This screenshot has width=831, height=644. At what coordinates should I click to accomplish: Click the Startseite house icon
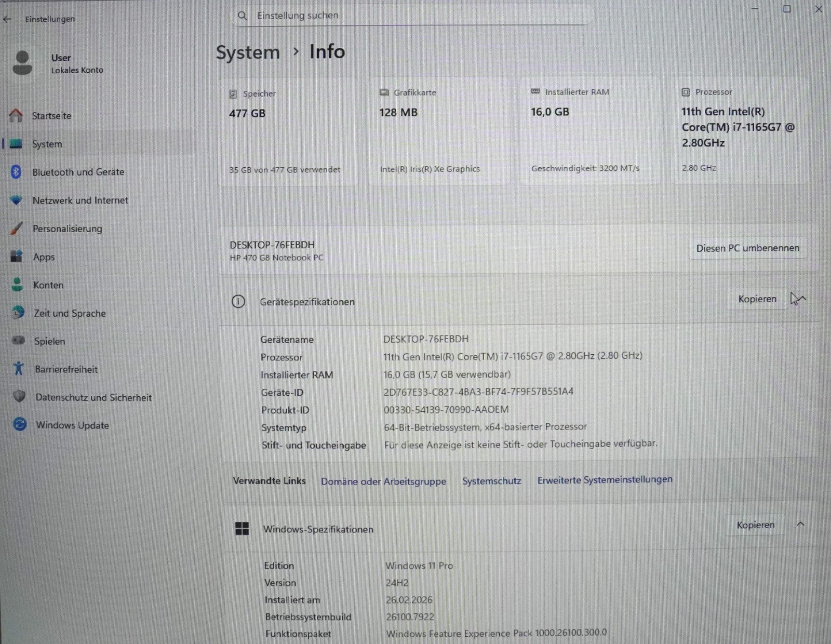(16, 115)
